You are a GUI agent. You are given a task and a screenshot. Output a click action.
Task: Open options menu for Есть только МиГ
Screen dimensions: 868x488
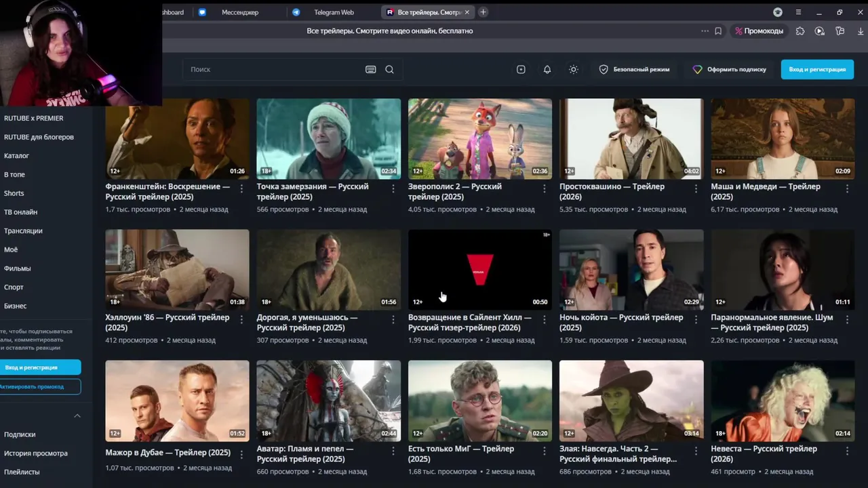click(545, 451)
